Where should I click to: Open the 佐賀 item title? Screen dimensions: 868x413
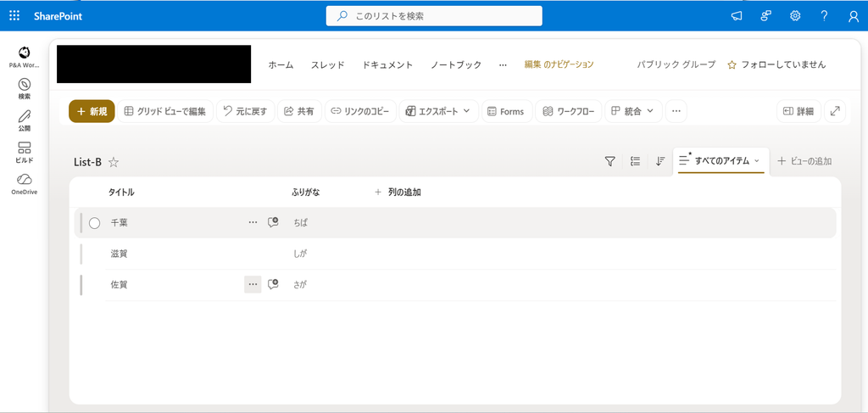tap(119, 285)
